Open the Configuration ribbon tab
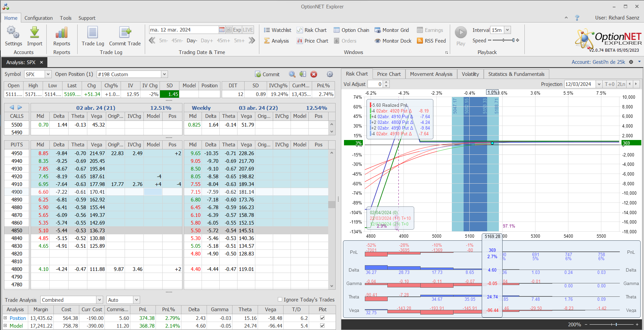Screen dimensions: 644x330 click(x=38, y=18)
